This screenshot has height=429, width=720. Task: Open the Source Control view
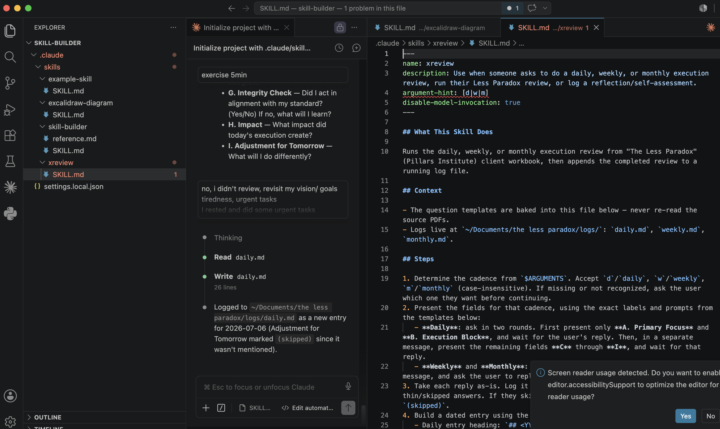point(10,83)
